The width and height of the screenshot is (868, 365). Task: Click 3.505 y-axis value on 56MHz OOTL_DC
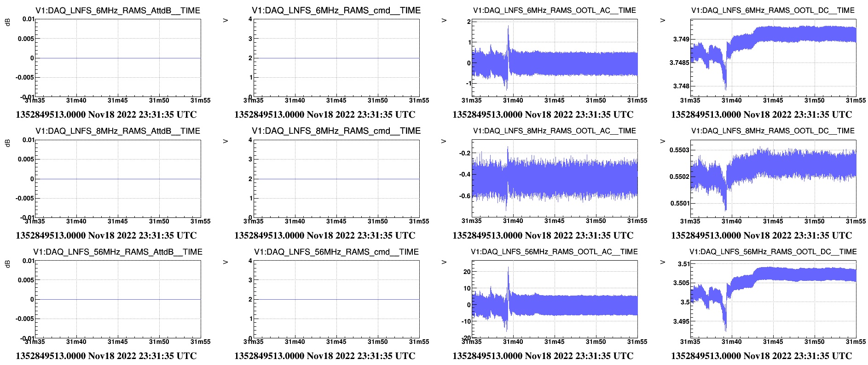[x=681, y=283]
